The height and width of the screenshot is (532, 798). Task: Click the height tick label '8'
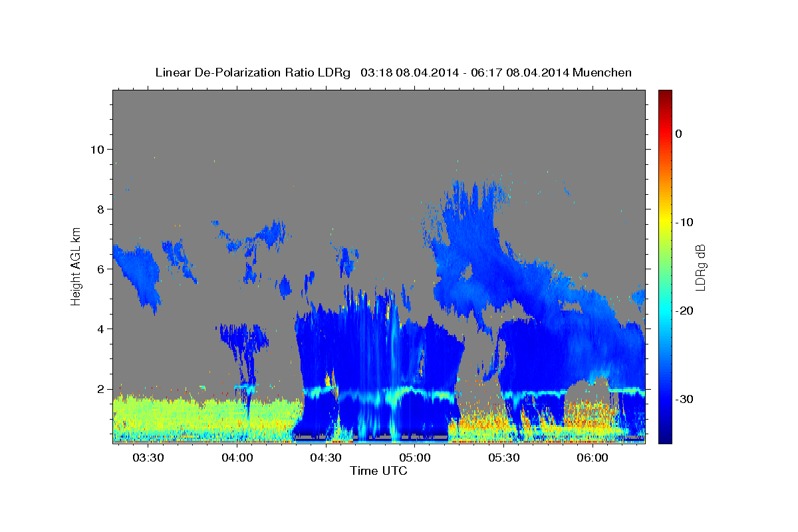click(x=100, y=209)
